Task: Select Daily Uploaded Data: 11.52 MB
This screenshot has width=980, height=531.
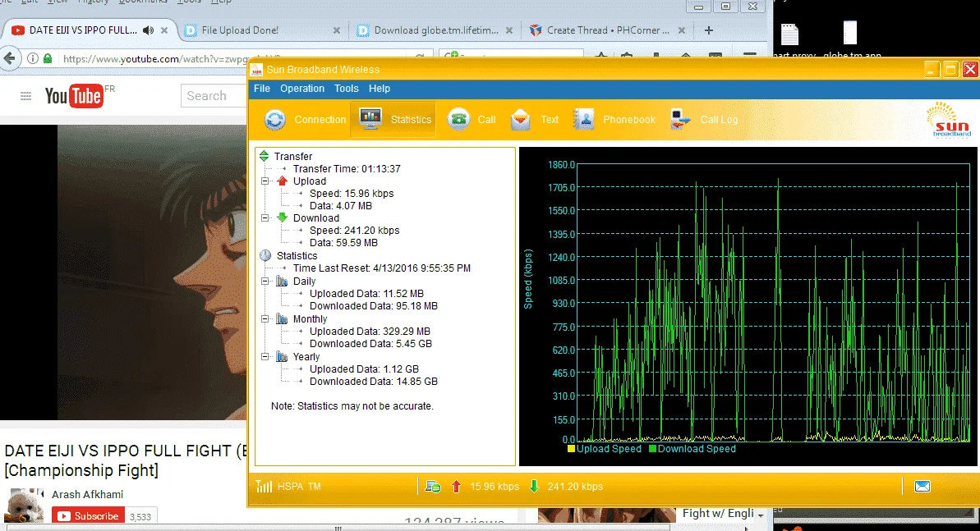Action: click(x=366, y=294)
